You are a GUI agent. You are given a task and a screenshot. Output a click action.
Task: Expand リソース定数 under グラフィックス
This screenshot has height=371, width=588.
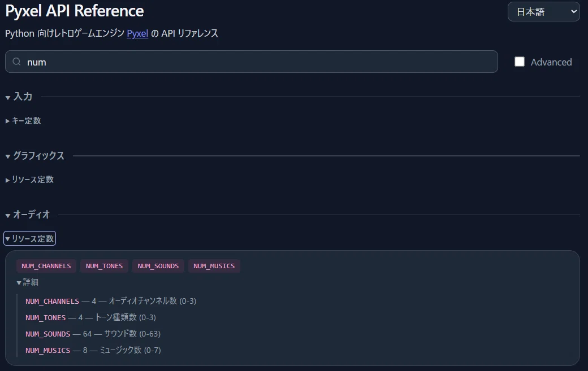pyautogui.click(x=29, y=180)
